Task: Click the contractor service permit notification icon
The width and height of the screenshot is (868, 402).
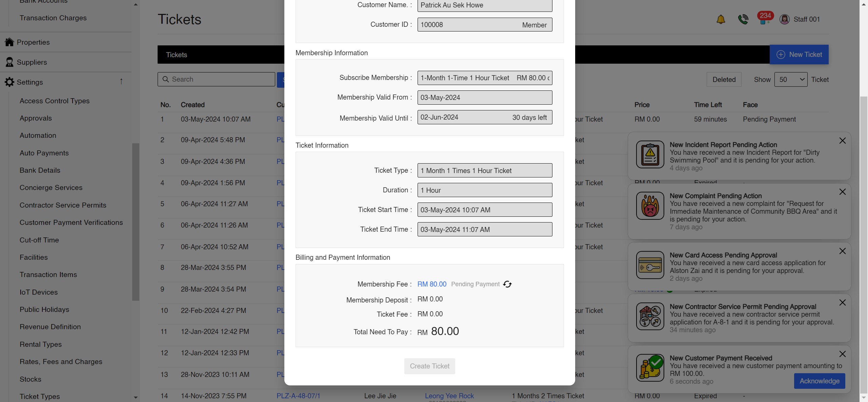Action: pos(650,316)
